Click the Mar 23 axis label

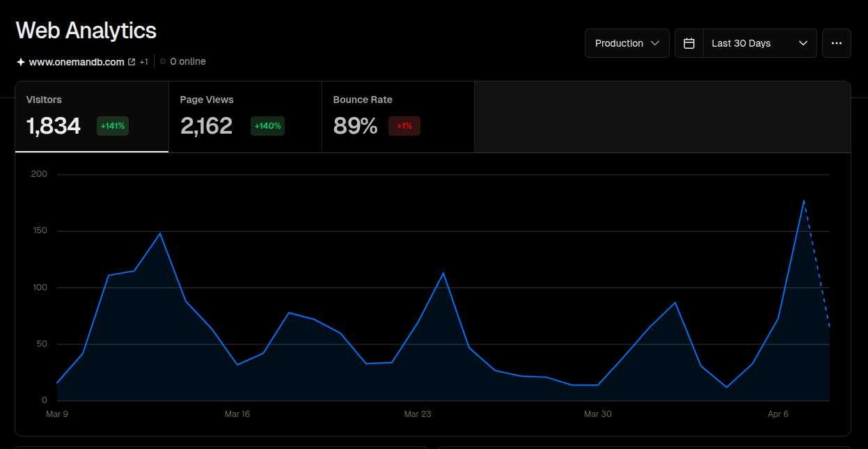click(418, 414)
